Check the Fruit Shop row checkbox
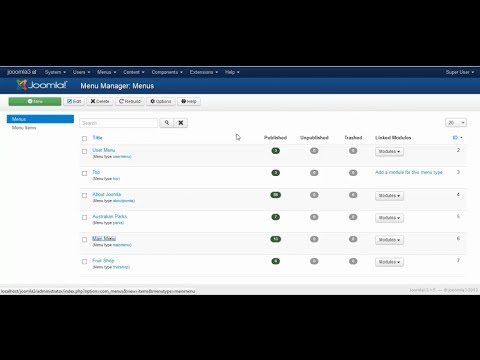This screenshot has height=360, width=480. pyautogui.click(x=84, y=262)
